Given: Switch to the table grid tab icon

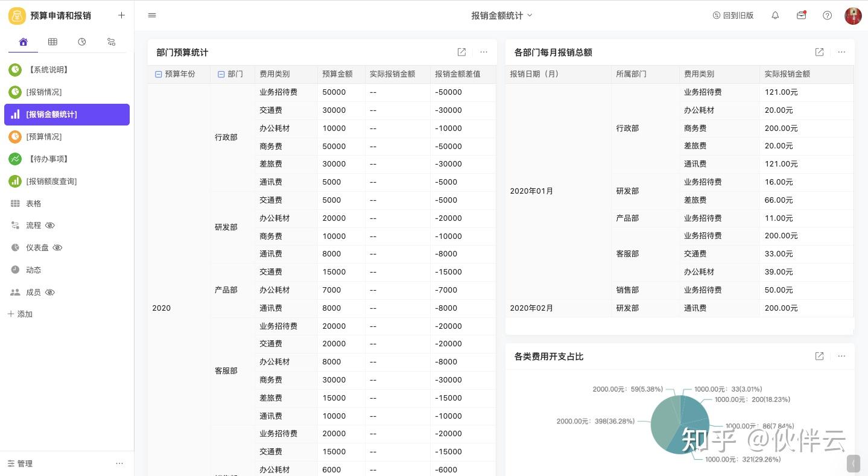Looking at the screenshot, I should click(52, 42).
